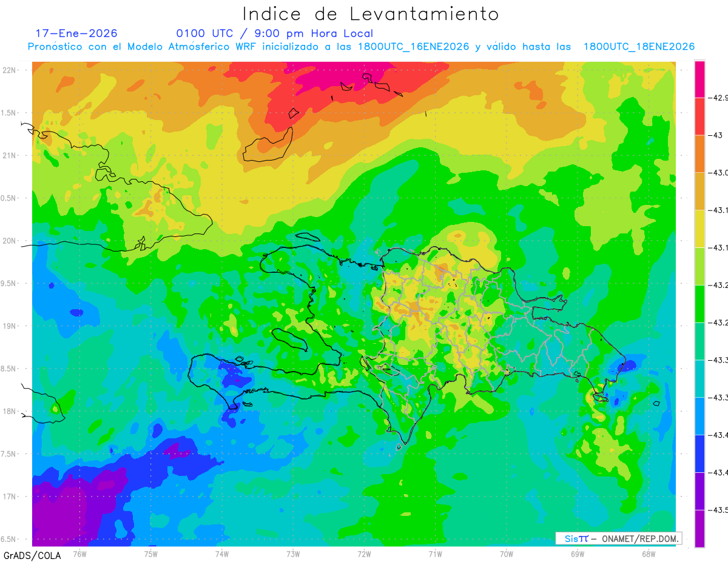Pick the purple swatch at the legend bottom

699,529
